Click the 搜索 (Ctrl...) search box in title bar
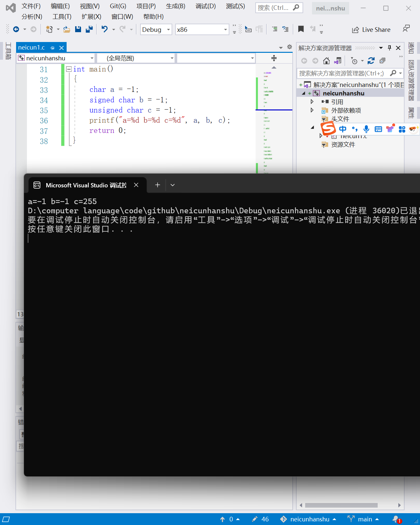This screenshot has height=525, width=420. (x=279, y=8)
